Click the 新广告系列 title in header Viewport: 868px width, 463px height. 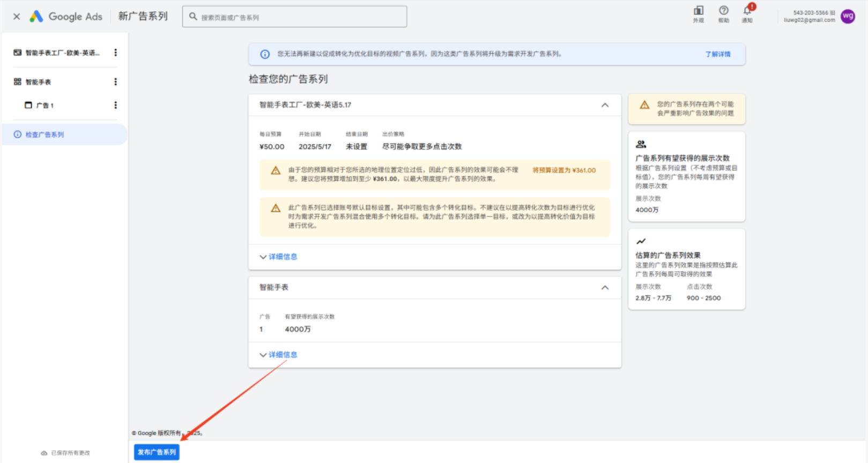(143, 17)
